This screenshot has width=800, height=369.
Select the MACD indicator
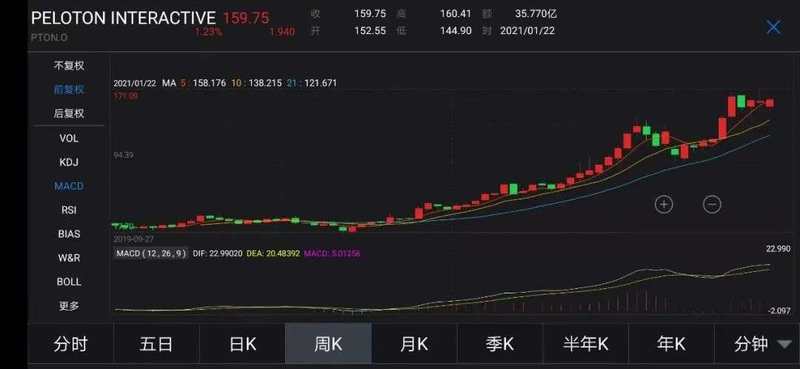click(69, 186)
